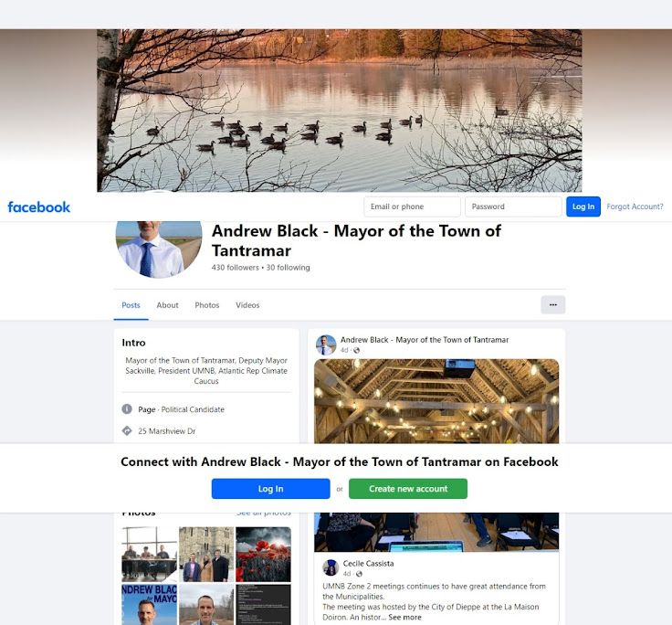Click the globe privacy icon under Andrew Black post
The image size is (672, 625).
[357, 351]
